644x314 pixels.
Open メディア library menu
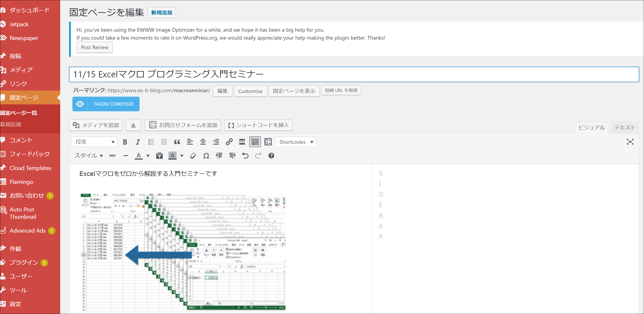(x=21, y=70)
